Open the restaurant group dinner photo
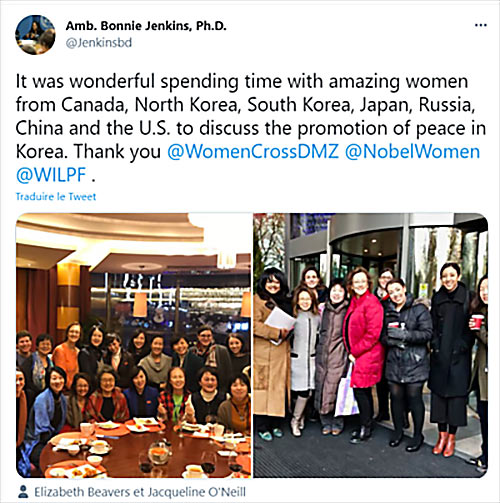The image size is (500, 503). [x=133, y=345]
